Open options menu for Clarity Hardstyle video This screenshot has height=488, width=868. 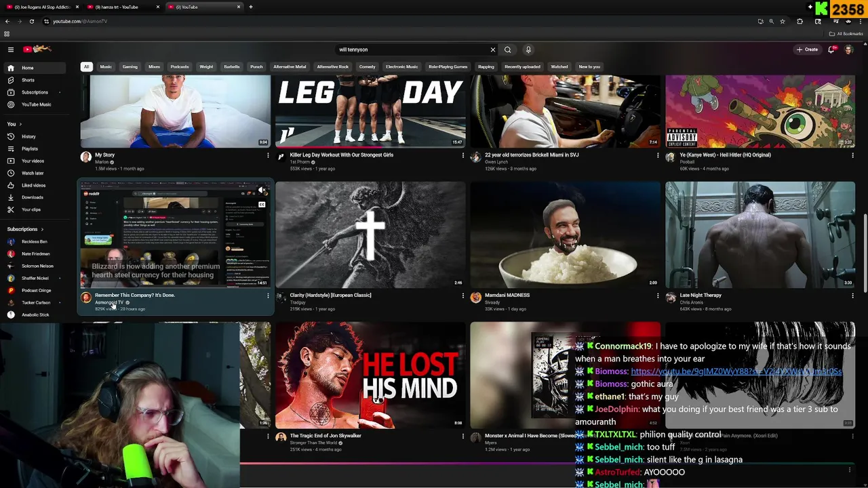tap(463, 296)
